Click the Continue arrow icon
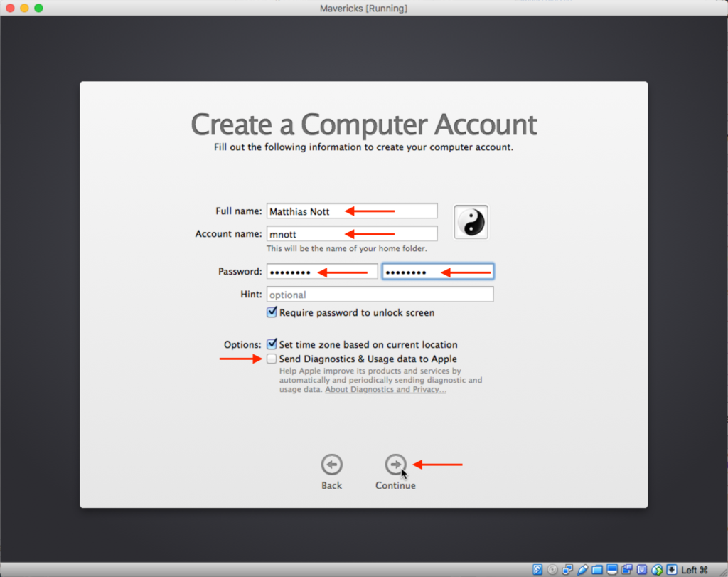 (x=395, y=465)
